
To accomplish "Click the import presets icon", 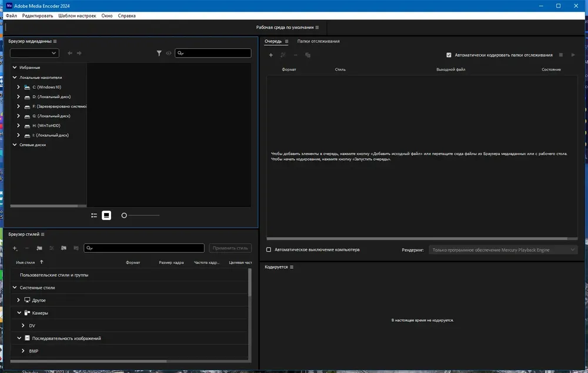I will [64, 248].
